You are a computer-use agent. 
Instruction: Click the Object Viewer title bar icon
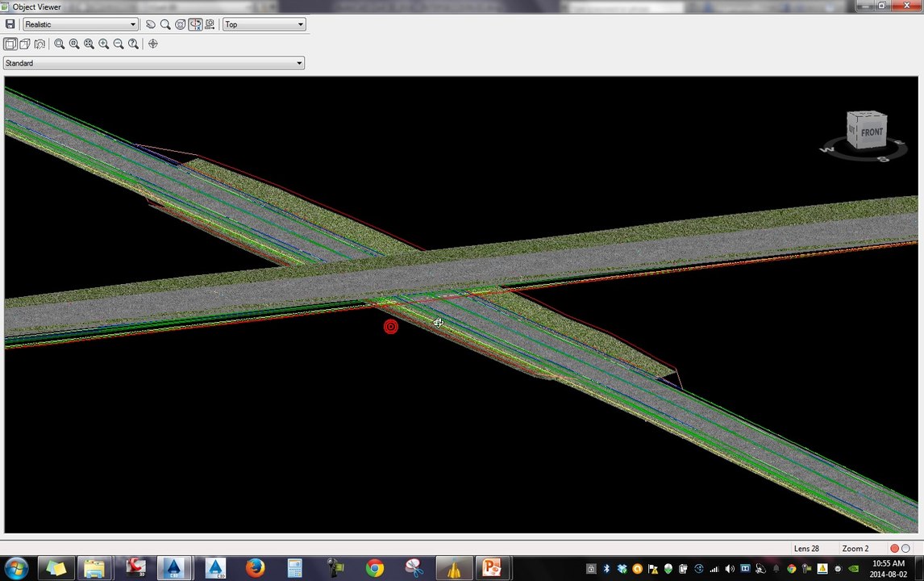click(6, 6)
